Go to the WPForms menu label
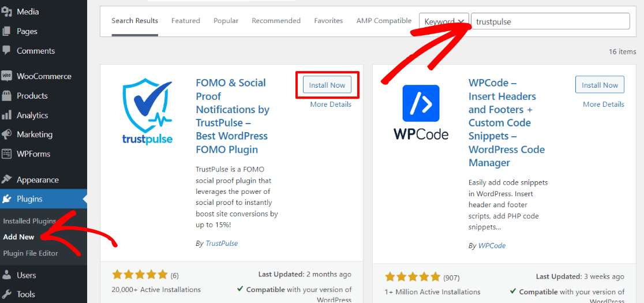Screen dimensions: 644x303 coord(33,154)
